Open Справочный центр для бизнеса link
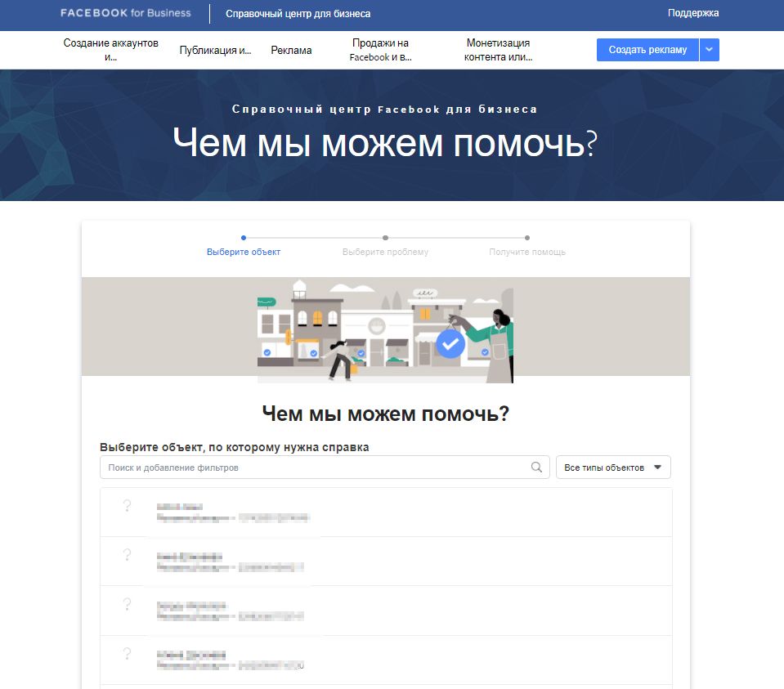This screenshot has height=689, width=784. tap(298, 14)
